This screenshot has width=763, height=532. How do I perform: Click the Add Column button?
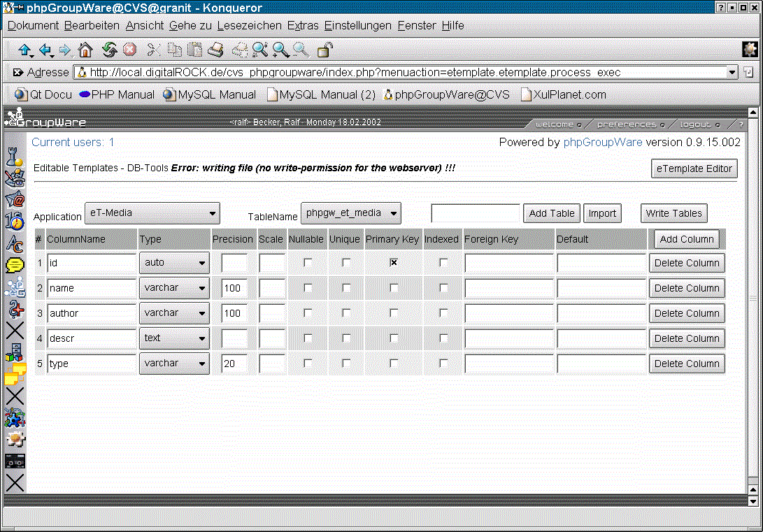click(x=687, y=239)
